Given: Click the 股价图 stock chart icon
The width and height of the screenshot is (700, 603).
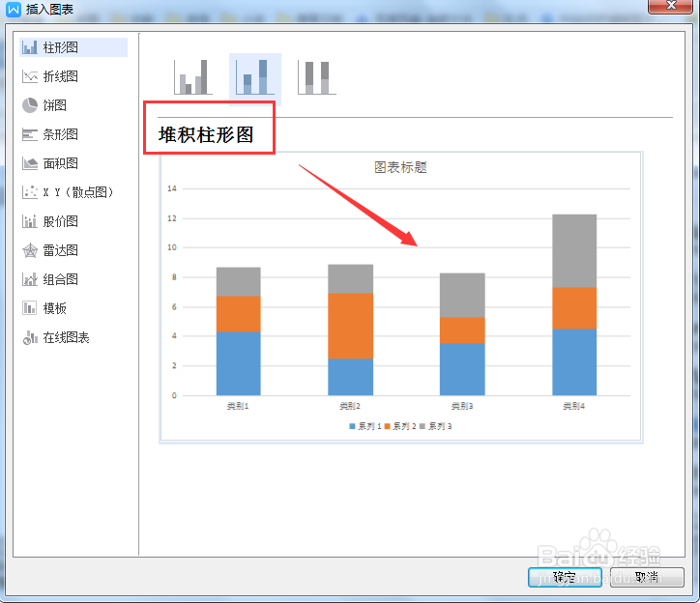Looking at the screenshot, I should click(30, 221).
